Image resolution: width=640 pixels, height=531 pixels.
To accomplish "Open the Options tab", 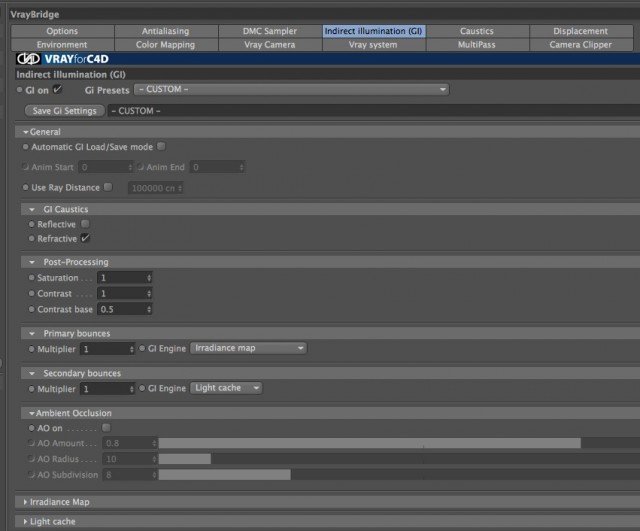I will (62, 31).
